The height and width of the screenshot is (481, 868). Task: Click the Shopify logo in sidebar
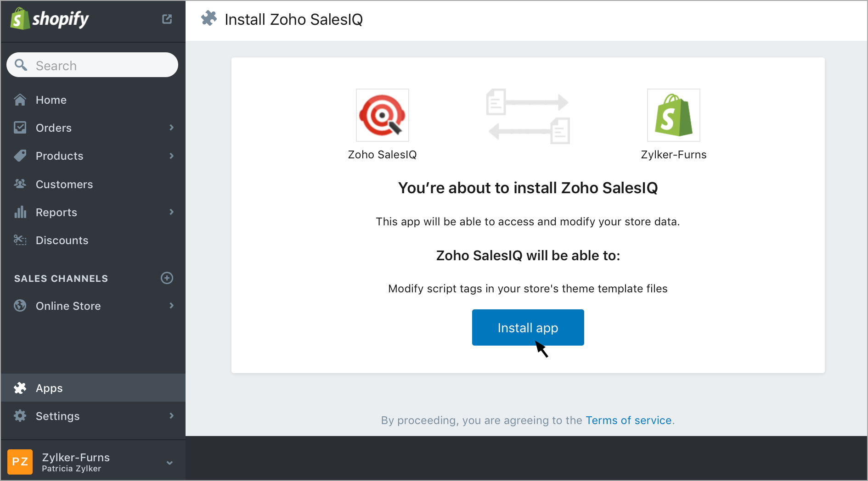[50, 19]
